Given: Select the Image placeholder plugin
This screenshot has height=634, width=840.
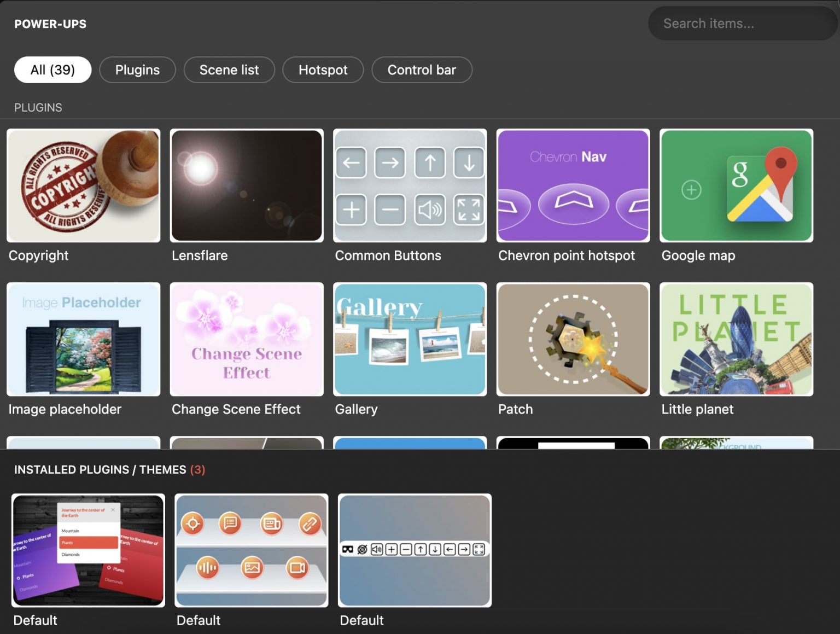Looking at the screenshot, I should pos(83,339).
